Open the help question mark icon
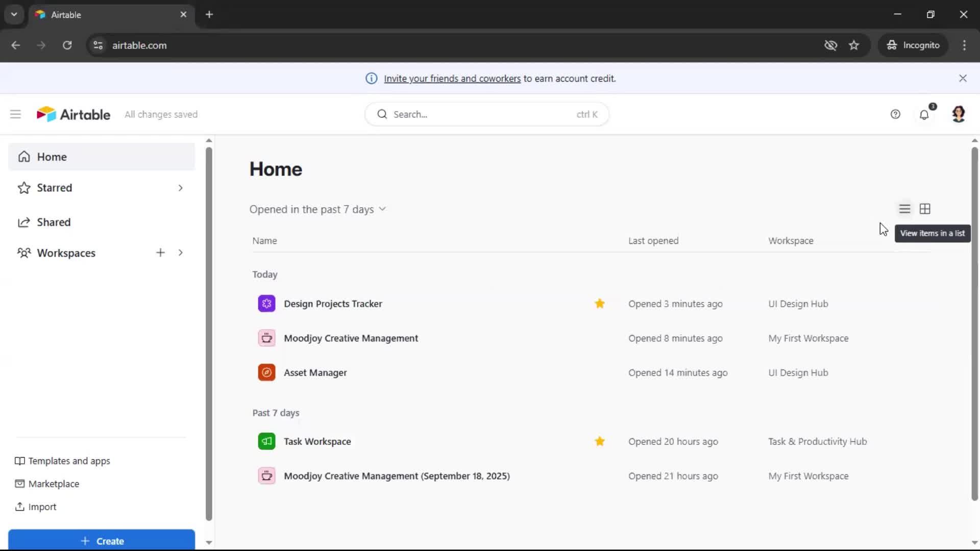This screenshot has height=551, width=980. coord(895,114)
